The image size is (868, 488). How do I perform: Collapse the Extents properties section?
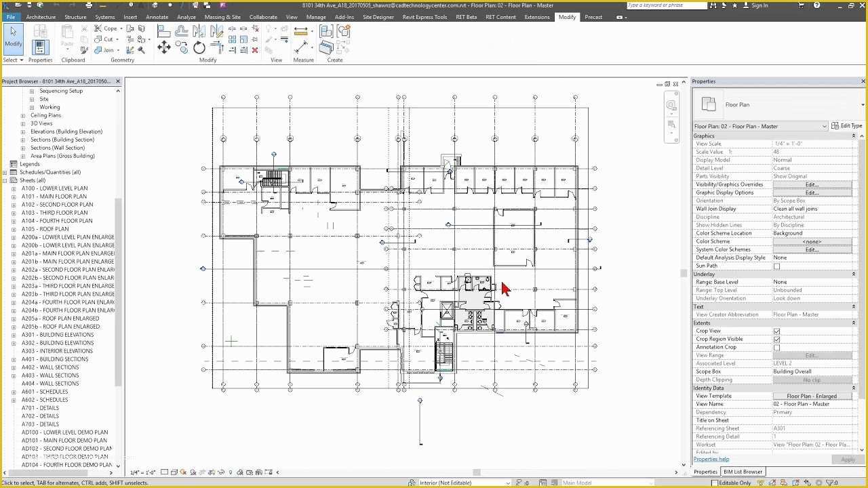(x=854, y=323)
